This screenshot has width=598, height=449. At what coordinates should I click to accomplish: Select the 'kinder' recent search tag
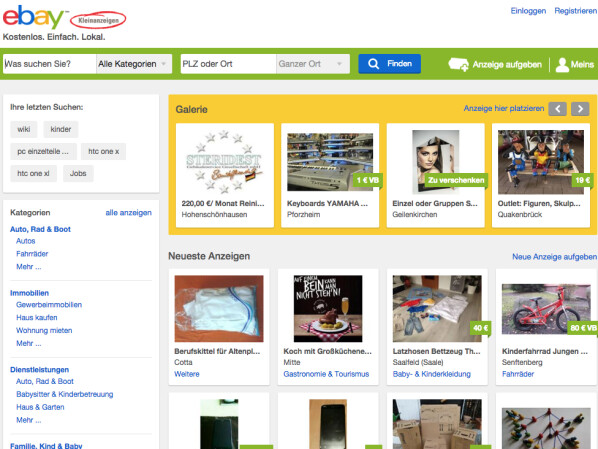[x=61, y=129]
